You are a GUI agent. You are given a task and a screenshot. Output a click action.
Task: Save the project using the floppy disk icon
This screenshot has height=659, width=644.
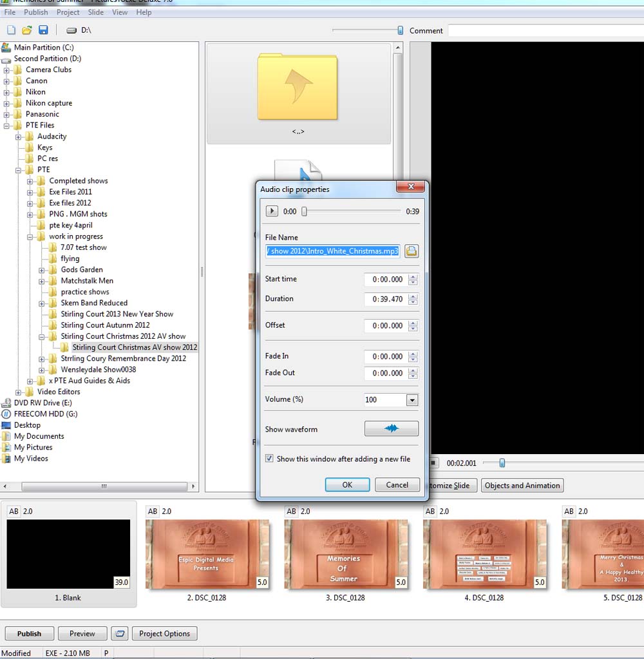(x=43, y=30)
